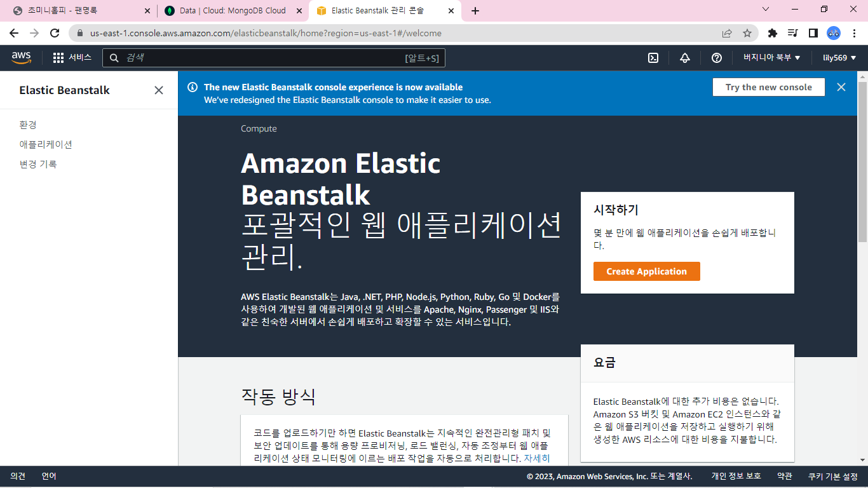Open the tab search chevron
This screenshot has width=868, height=488.
coord(766,10)
